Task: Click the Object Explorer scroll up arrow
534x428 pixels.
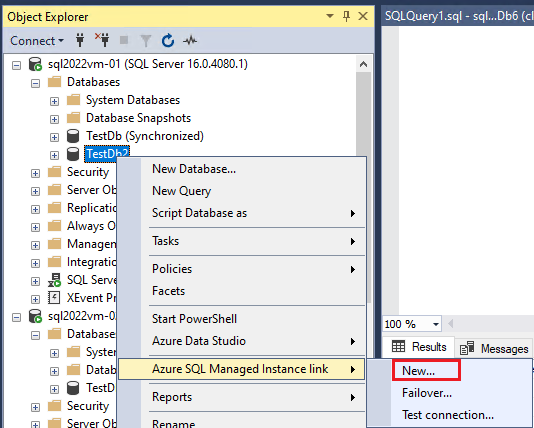Action: (x=363, y=64)
